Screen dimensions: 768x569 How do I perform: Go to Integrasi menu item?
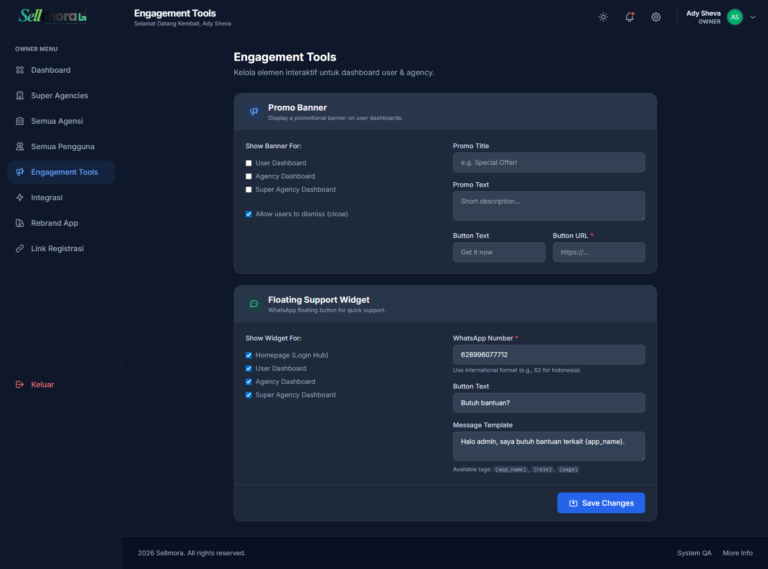click(x=46, y=198)
